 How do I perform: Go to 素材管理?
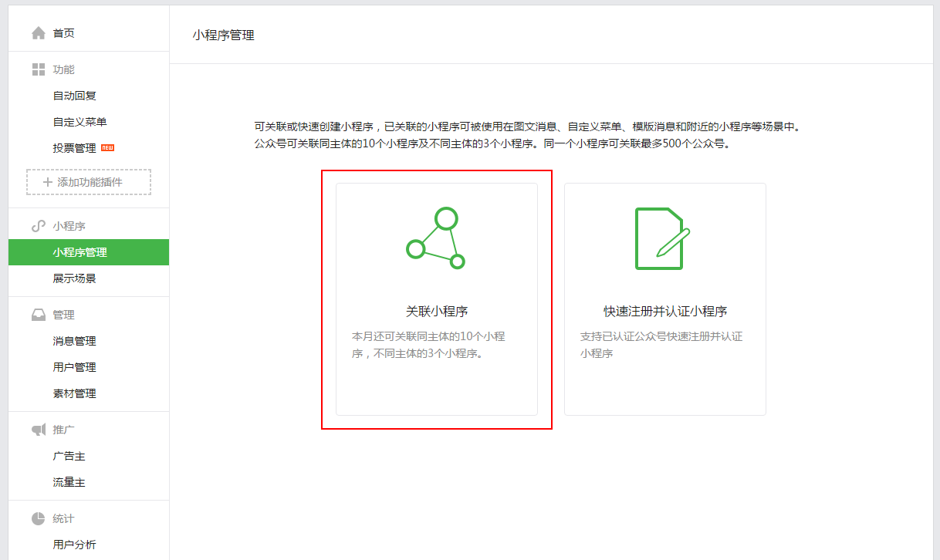coord(74,393)
